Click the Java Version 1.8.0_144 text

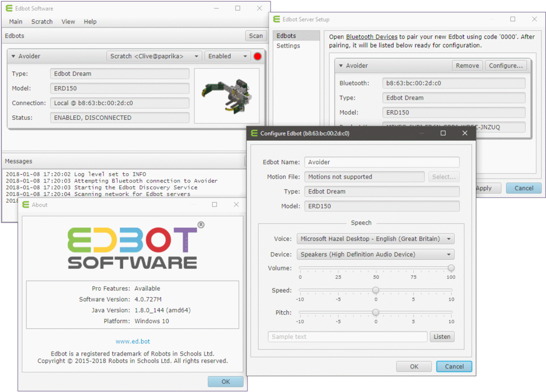click(162, 310)
